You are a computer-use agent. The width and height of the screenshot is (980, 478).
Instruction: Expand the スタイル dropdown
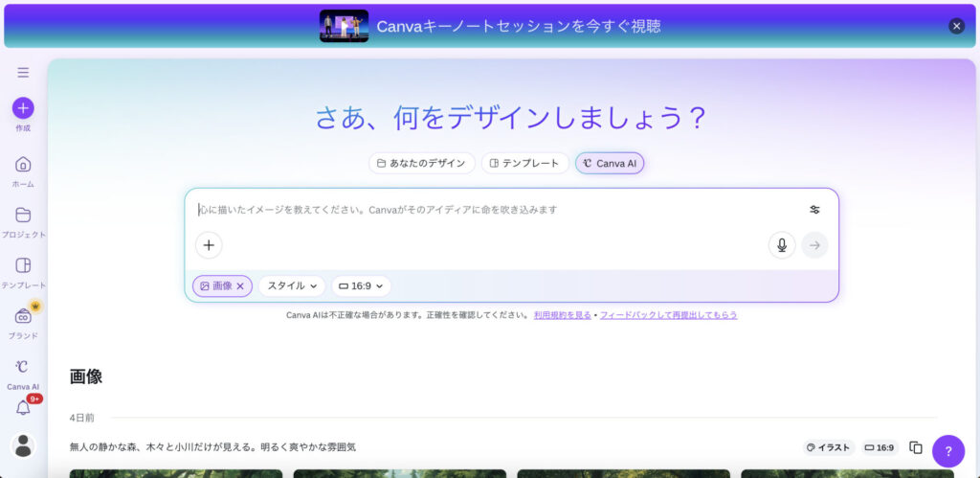292,285
